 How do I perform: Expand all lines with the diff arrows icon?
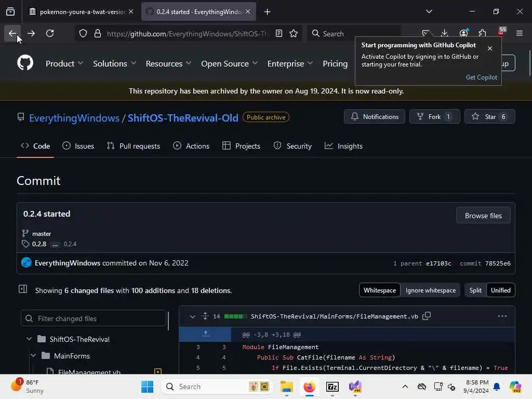click(205, 316)
